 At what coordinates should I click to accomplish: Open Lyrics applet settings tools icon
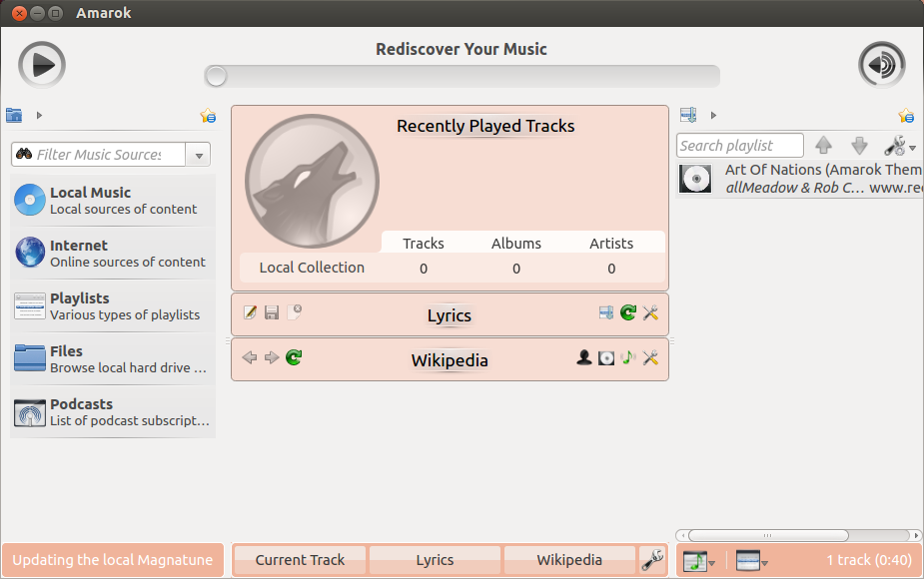650,312
